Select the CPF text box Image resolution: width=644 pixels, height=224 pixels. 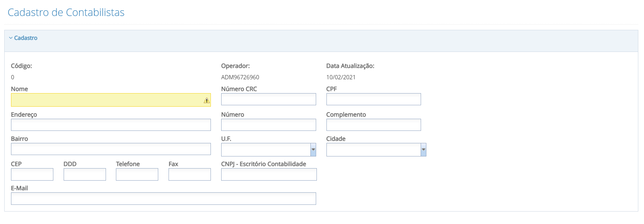(373, 99)
